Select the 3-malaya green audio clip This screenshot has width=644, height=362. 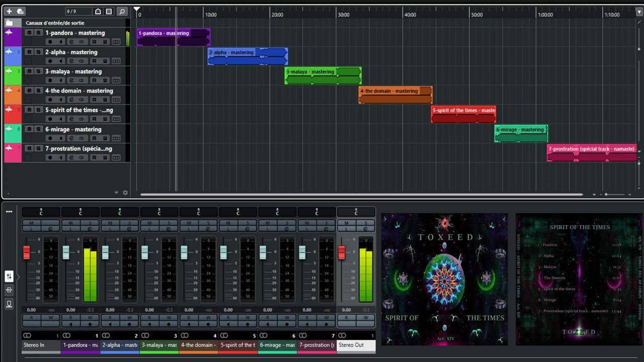pyautogui.click(x=323, y=76)
